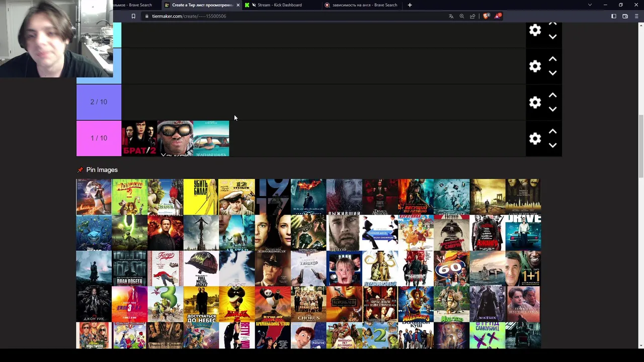Move the 2 / 10 tier row down
Viewport: 644px width, 362px height.
coord(552,109)
